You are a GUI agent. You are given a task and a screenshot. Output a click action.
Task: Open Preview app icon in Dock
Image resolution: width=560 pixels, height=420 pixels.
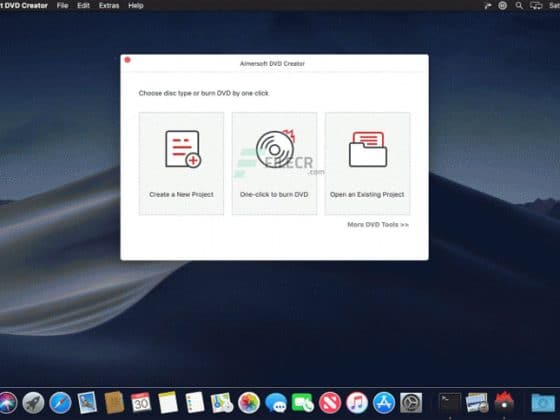point(477,402)
